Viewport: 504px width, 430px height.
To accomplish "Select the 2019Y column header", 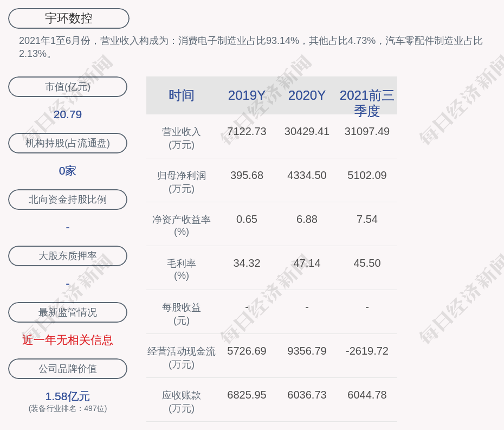I will (x=247, y=95).
